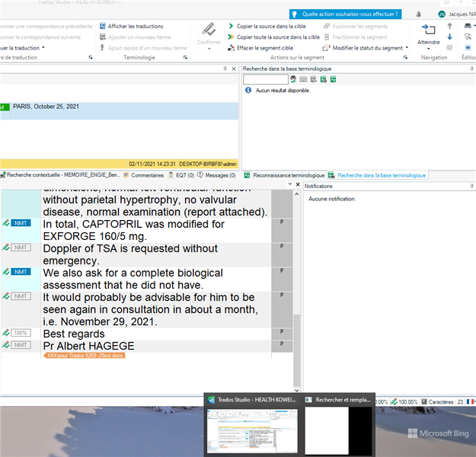The width and height of the screenshot is (476, 457).
Task: Open the EQT (0) tab
Action: coord(181,175)
